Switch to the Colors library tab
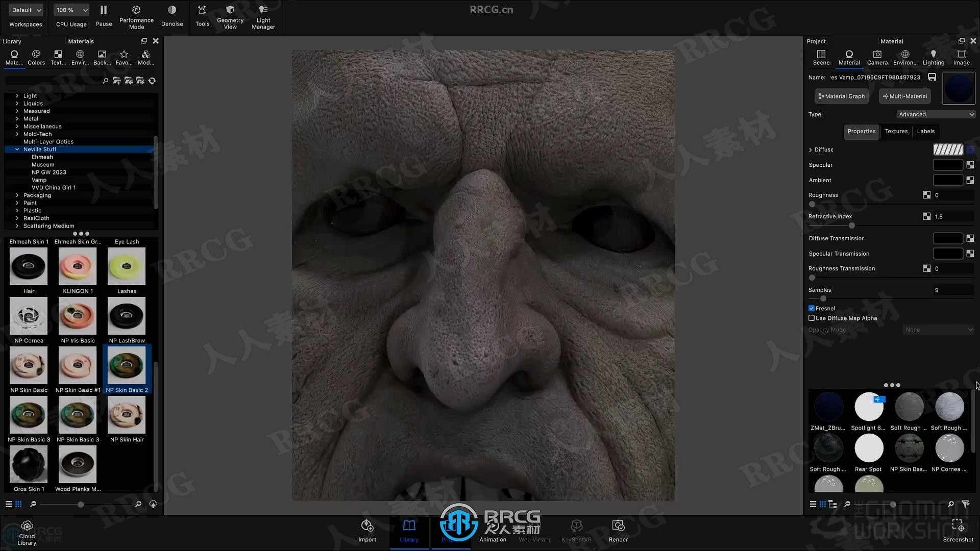Screen dimensions: 980x551 (36, 57)
